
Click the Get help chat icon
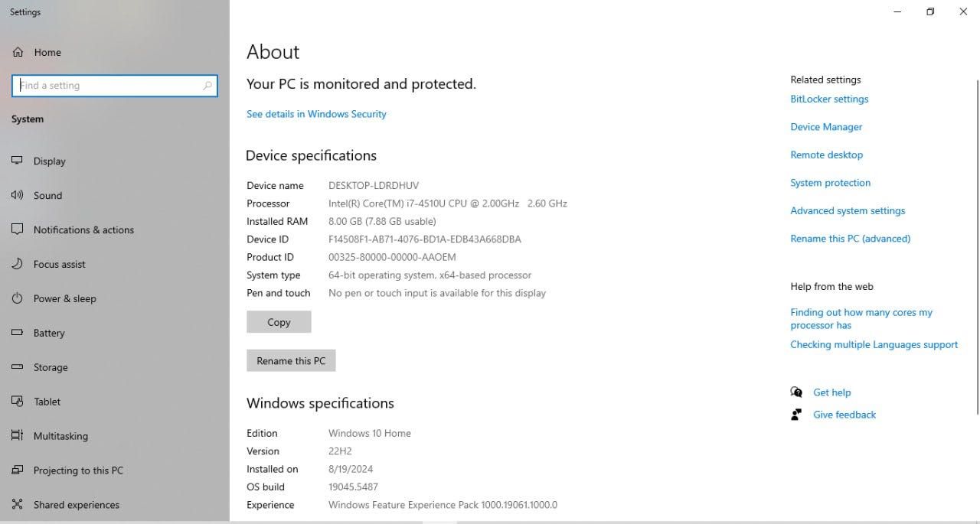point(796,392)
